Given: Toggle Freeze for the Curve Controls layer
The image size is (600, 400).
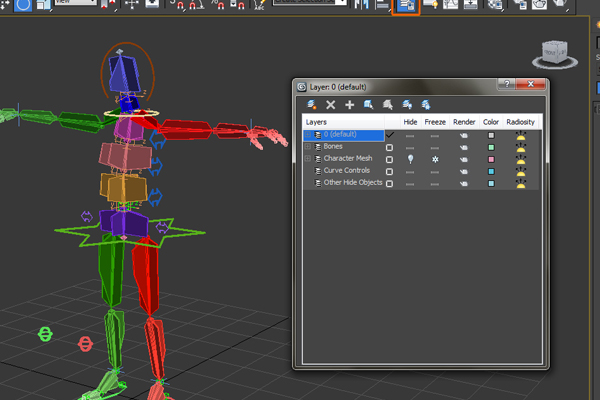Looking at the screenshot, I should coord(435,172).
